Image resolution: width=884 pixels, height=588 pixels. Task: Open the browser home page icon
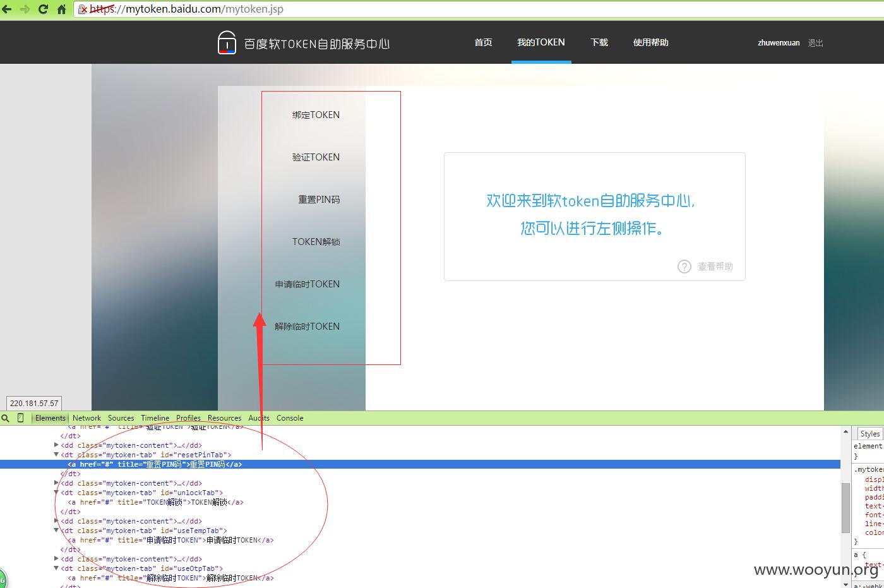coord(61,9)
